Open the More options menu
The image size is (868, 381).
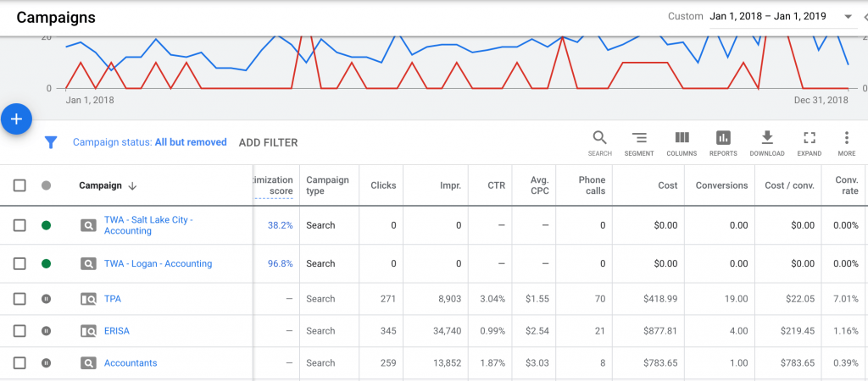point(846,142)
